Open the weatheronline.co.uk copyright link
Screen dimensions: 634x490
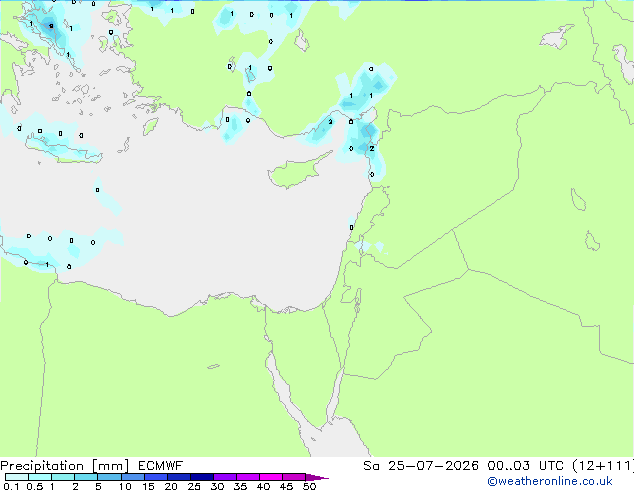[550, 481]
